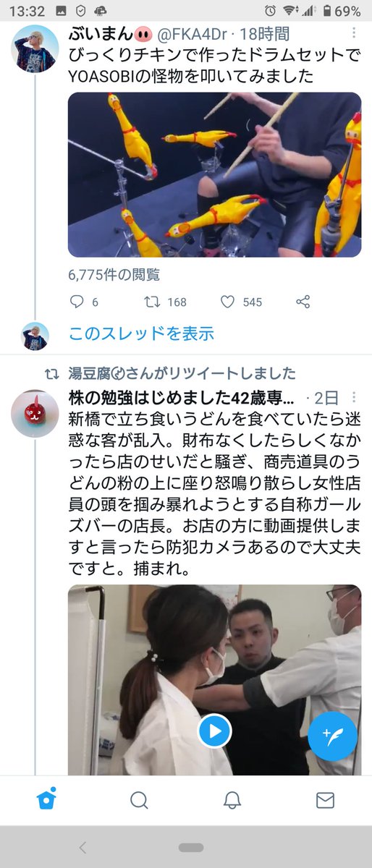Like the ぶいまん tweet with heart icon
Screen dimensions: 372x868
point(228,302)
